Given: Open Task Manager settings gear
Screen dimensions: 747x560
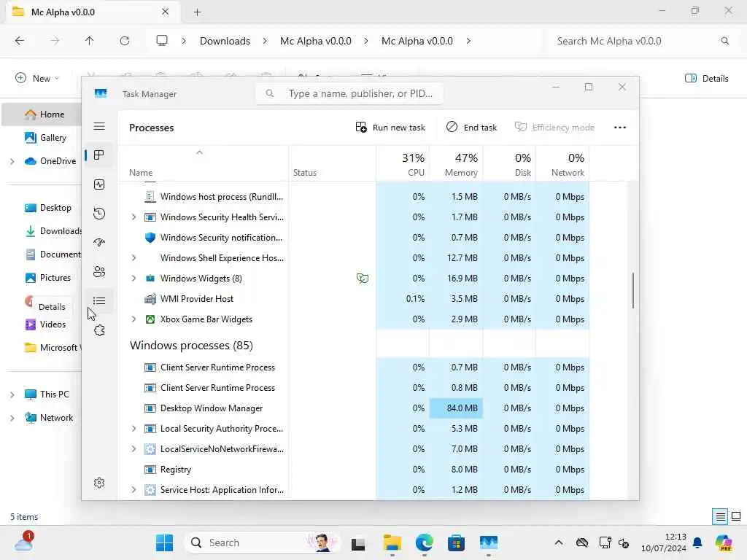Looking at the screenshot, I should pyautogui.click(x=99, y=483).
